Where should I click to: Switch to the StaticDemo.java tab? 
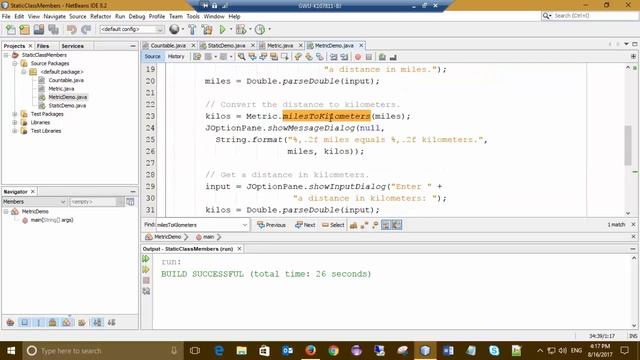pos(226,46)
